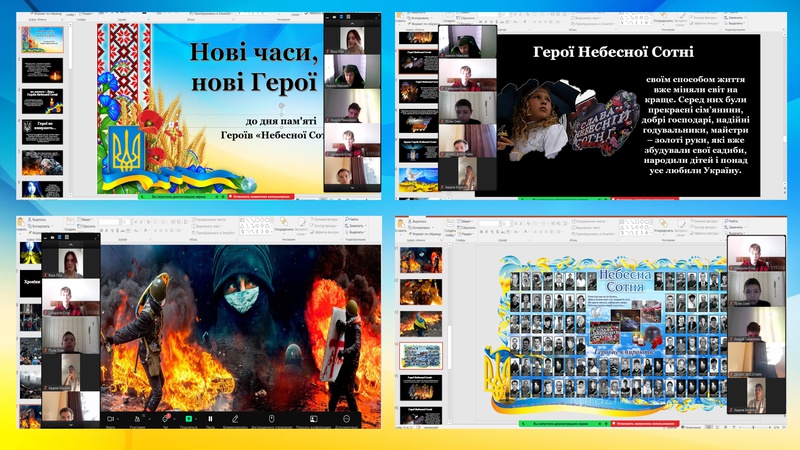Open Zoom chat icon with red notification badge
The height and width of the screenshot is (450, 800).
(x=165, y=418)
